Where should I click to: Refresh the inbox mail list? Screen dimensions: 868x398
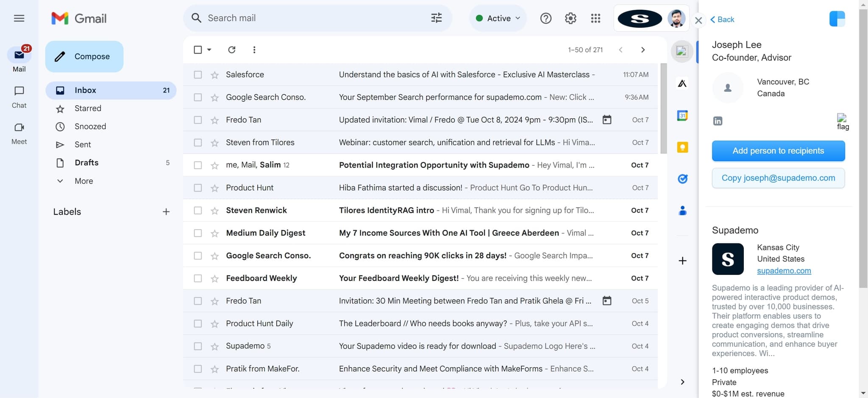[231, 50]
